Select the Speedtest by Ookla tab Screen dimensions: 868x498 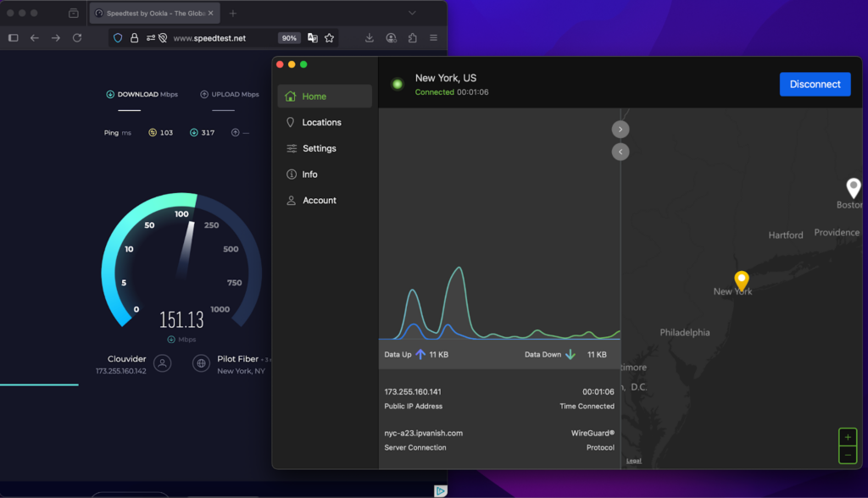pos(154,14)
